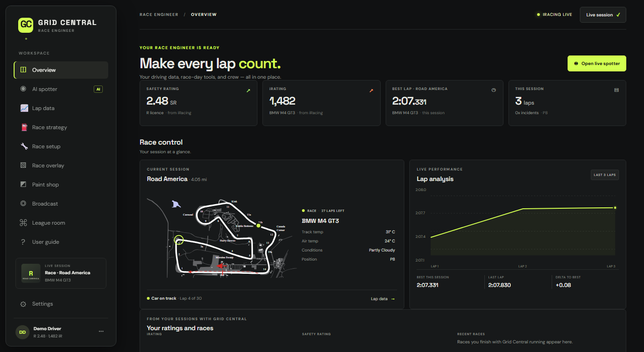Image resolution: width=644 pixels, height=352 pixels.
Task: Click the Race setup wrench icon
Action: (24, 146)
